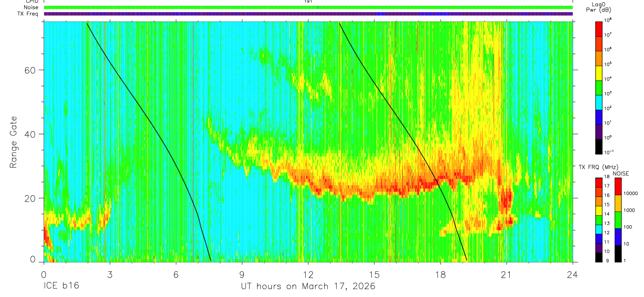This screenshot has height=297, width=644.
Task: Click the green segment of NOISE colorbar
Action: (x=618, y=220)
